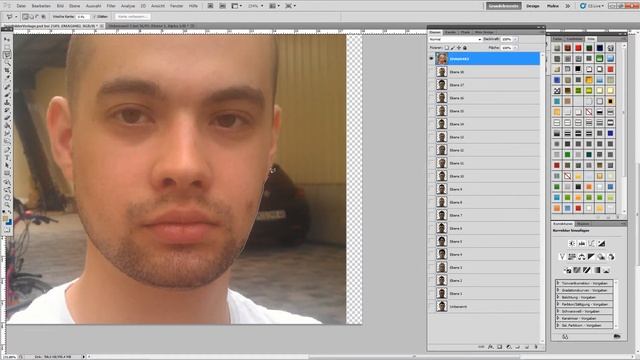Select the Lasso tool in the toolbox
This screenshot has width=640, height=360.
click(7, 55)
